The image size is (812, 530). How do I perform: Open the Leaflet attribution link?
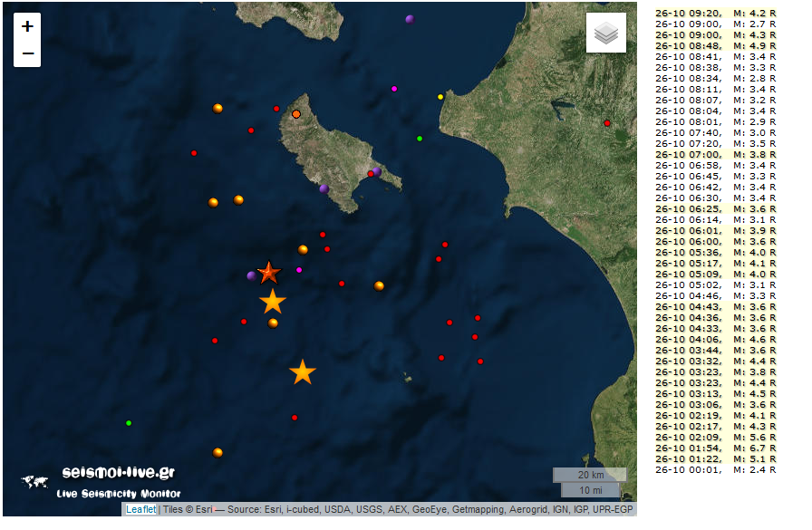pyautogui.click(x=140, y=509)
